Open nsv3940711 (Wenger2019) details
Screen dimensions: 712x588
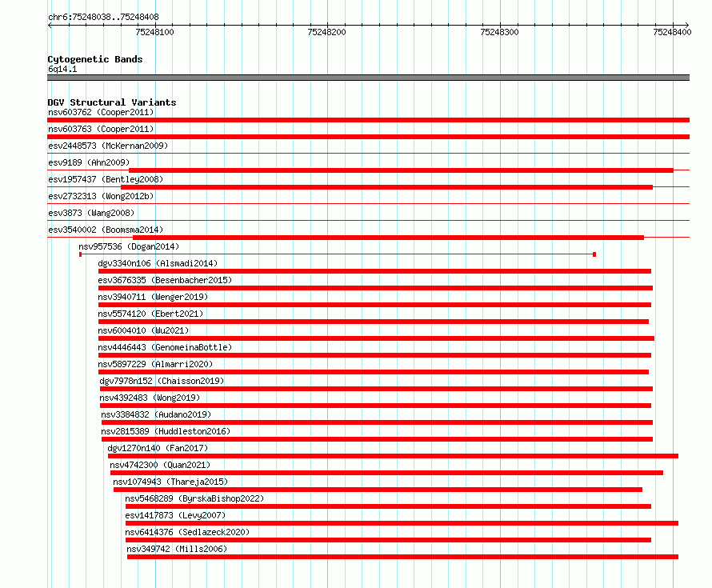point(153,297)
